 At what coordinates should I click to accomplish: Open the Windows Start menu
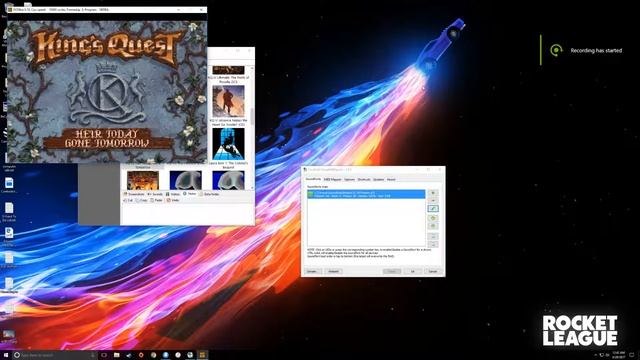(6, 355)
